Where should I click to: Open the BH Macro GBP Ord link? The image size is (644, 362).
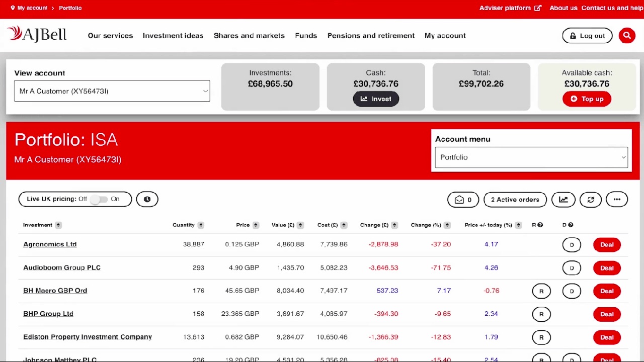(55, 291)
